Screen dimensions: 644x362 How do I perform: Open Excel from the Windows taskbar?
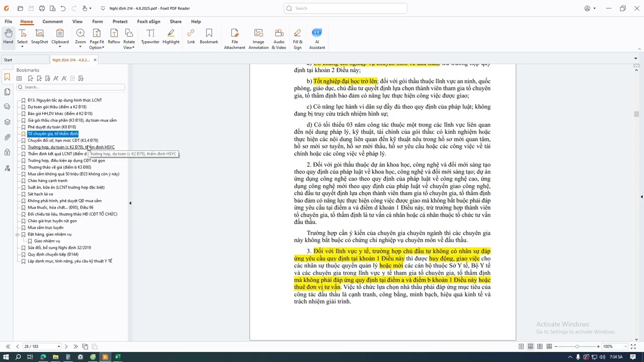pyautogui.click(x=118, y=357)
